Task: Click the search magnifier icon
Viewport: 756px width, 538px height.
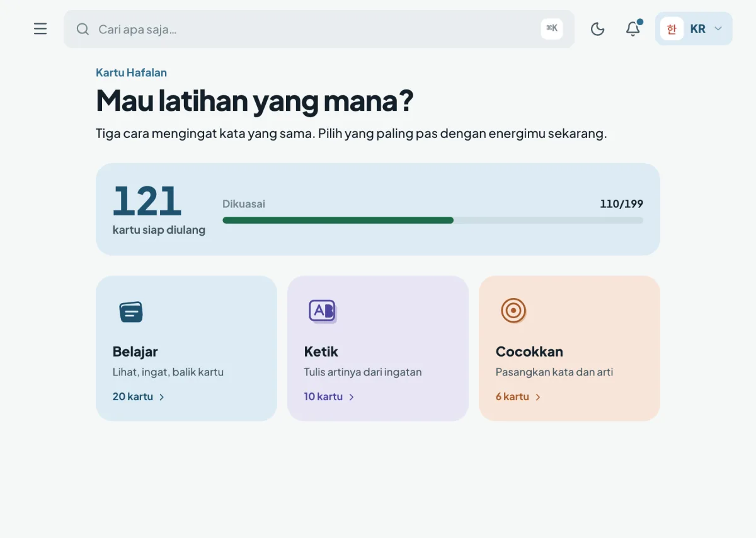Action: pyautogui.click(x=83, y=29)
